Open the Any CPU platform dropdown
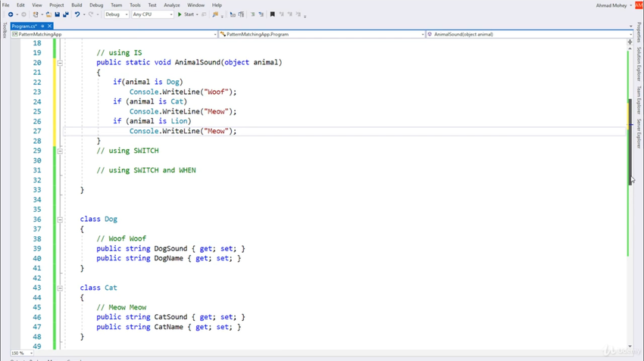644x361 pixels. pyautogui.click(x=152, y=14)
